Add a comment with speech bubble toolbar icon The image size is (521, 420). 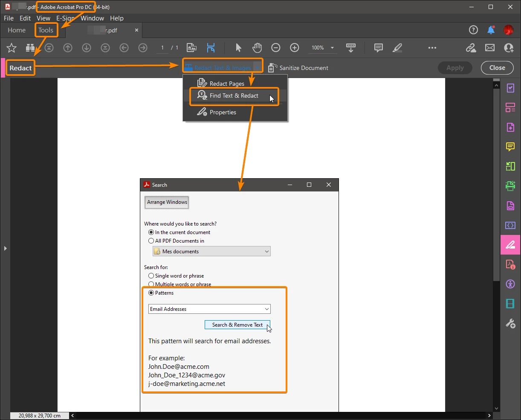click(x=378, y=48)
